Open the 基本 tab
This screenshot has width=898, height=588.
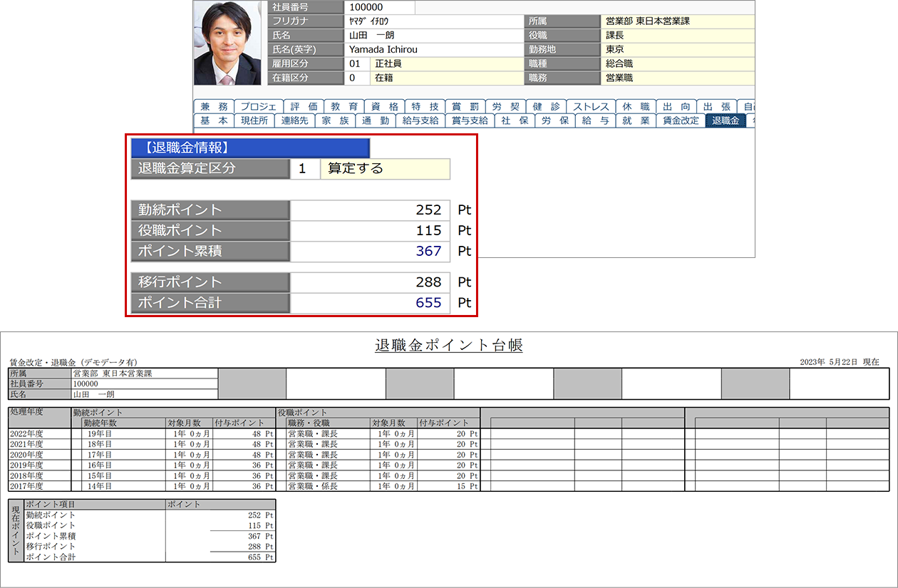(214, 121)
